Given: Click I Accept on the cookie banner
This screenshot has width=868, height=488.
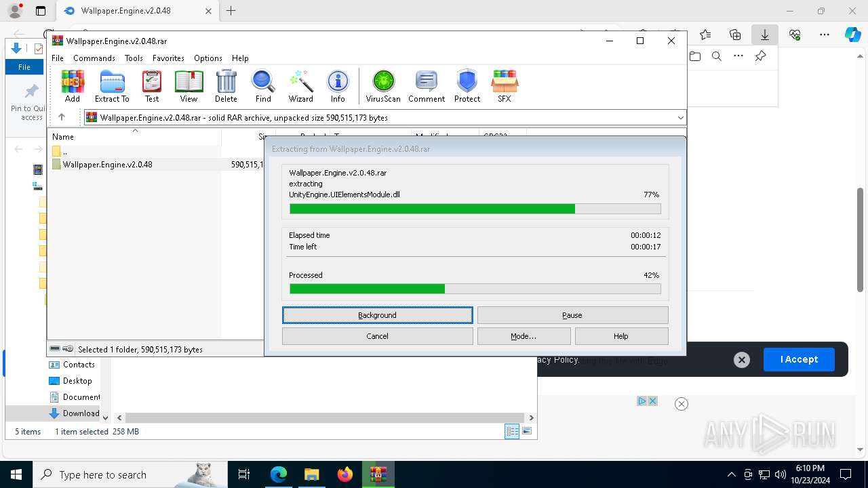Looking at the screenshot, I should 799,359.
